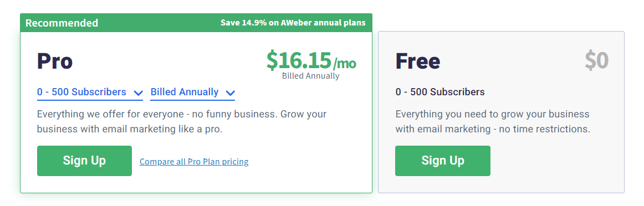Click chevron arrow beside 0 - 500 Subscribers
The image size is (644, 206).
[x=138, y=93]
